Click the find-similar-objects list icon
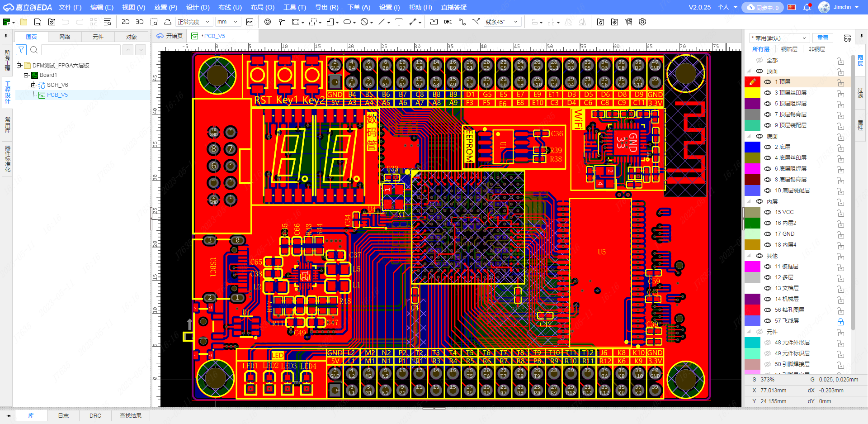The width and height of the screenshot is (868, 424). pyautogui.click(x=107, y=22)
